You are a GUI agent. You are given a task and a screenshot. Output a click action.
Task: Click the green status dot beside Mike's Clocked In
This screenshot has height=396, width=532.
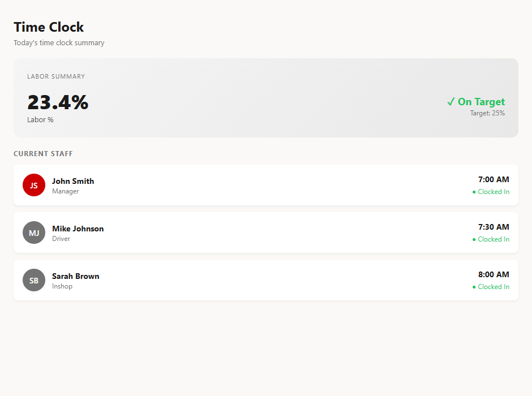(474, 239)
